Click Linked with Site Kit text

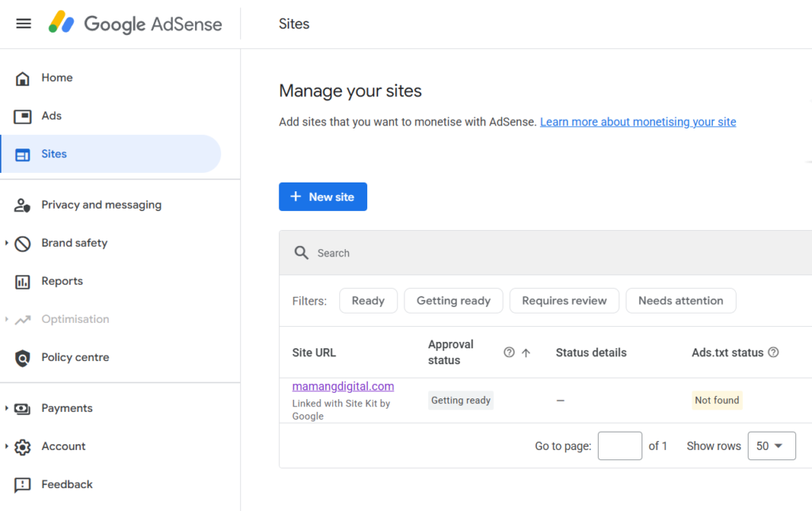tap(341, 409)
